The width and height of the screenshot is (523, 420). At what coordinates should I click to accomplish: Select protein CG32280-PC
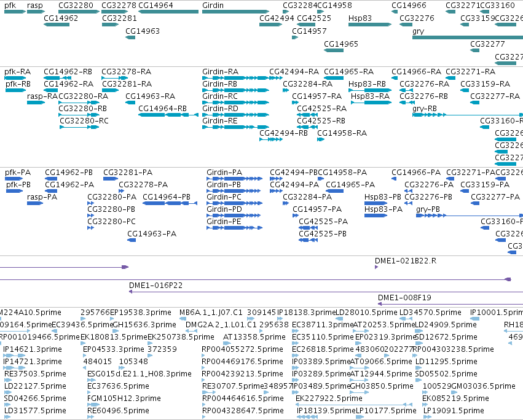111,222
